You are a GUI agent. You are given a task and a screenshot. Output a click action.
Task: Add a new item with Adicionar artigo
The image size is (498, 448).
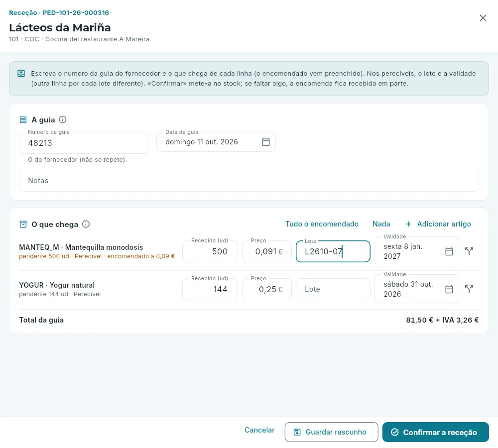click(438, 224)
